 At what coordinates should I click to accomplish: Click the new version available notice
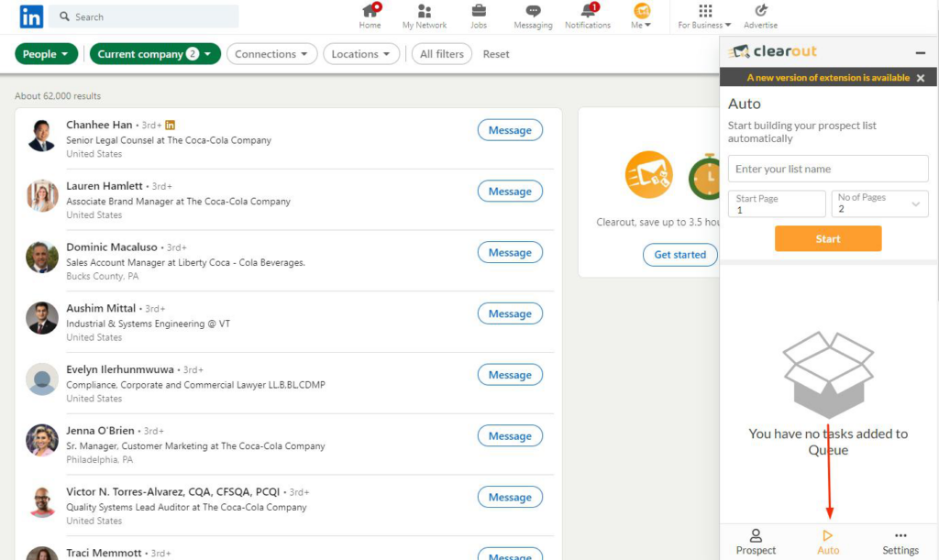pos(828,78)
